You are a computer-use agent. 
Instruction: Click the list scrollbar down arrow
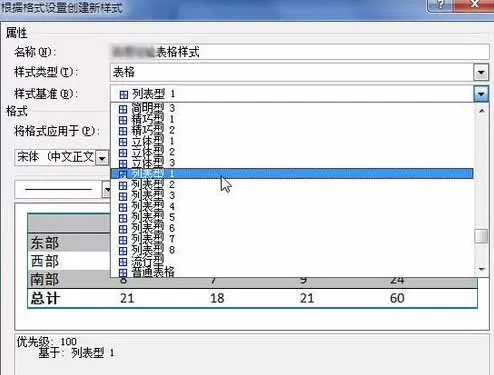tap(481, 269)
